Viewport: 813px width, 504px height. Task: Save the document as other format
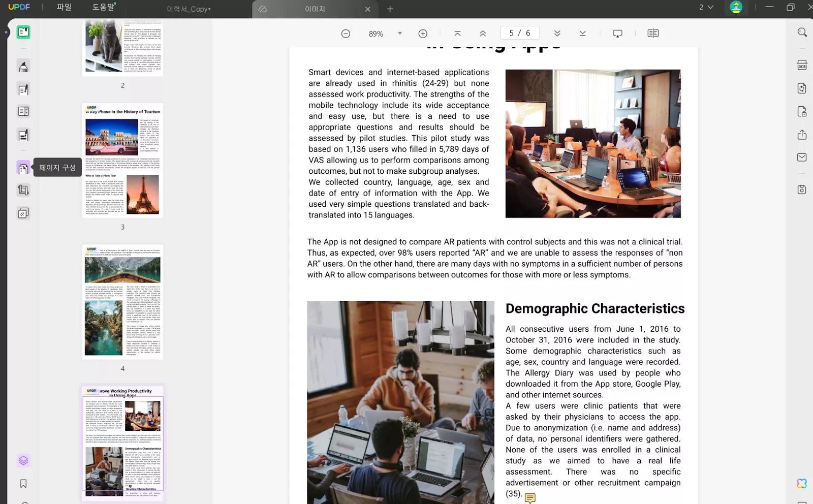pos(802,190)
